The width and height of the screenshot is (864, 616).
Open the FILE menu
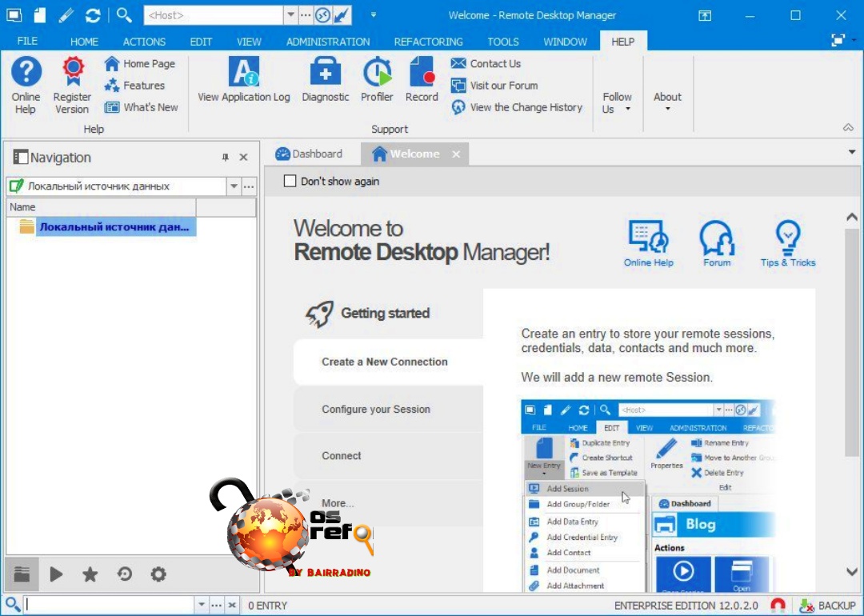[x=27, y=42]
